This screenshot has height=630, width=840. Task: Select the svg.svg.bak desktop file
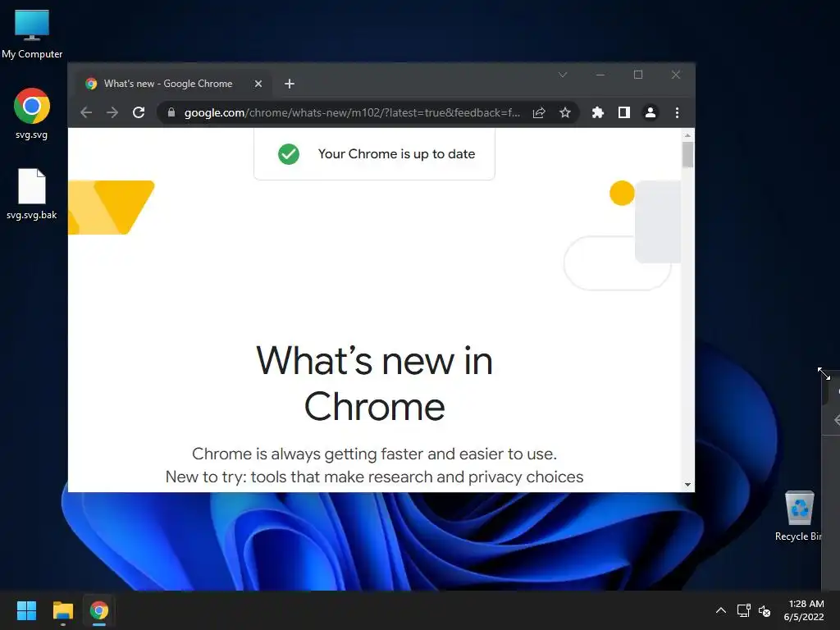point(32,194)
